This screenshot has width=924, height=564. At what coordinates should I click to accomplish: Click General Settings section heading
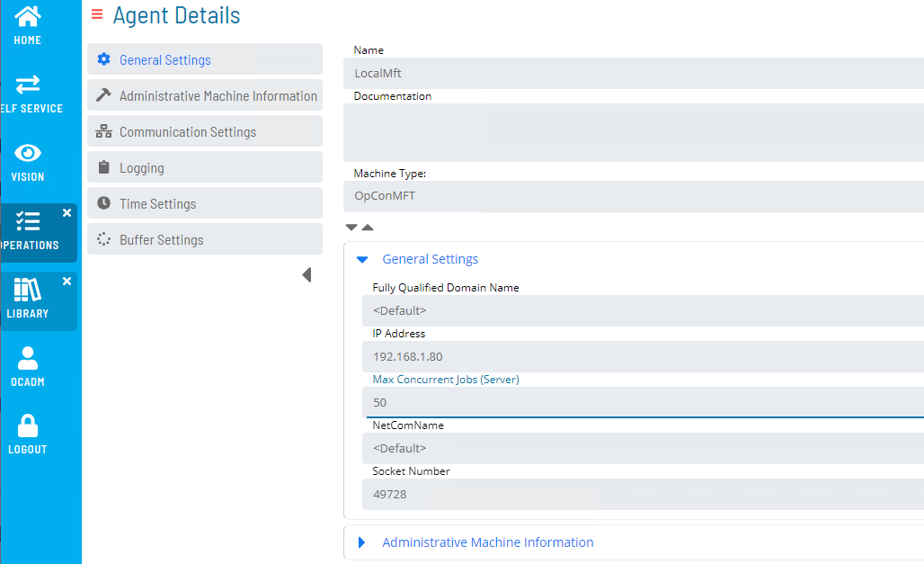point(431,259)
